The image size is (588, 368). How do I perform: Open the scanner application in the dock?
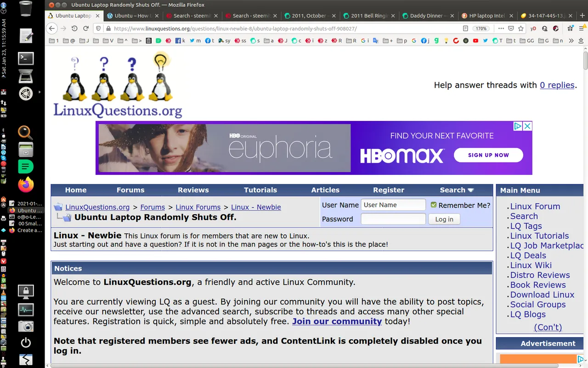point(26,76)
